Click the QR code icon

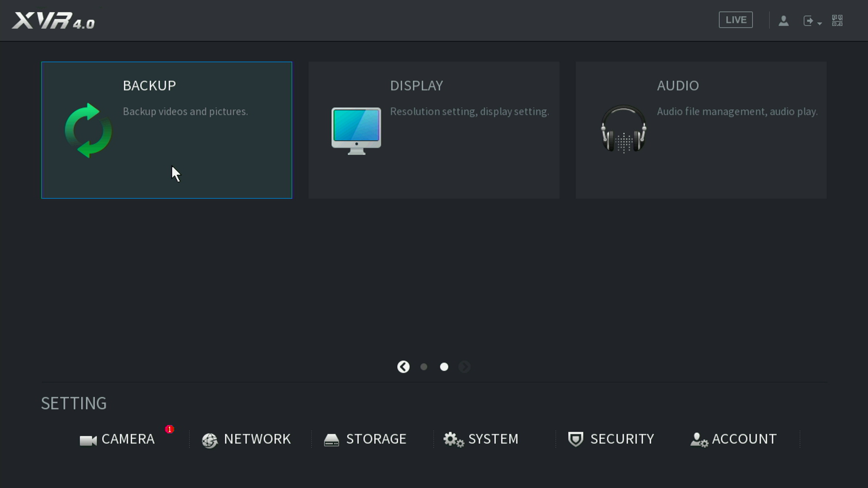837,21
